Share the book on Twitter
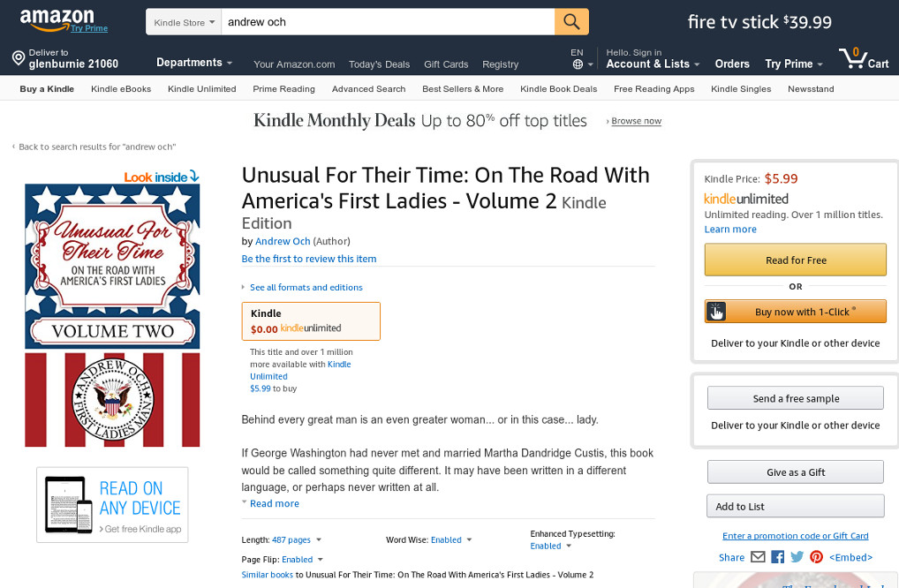This screenshot has height=588, width=899. pos(797,557)
